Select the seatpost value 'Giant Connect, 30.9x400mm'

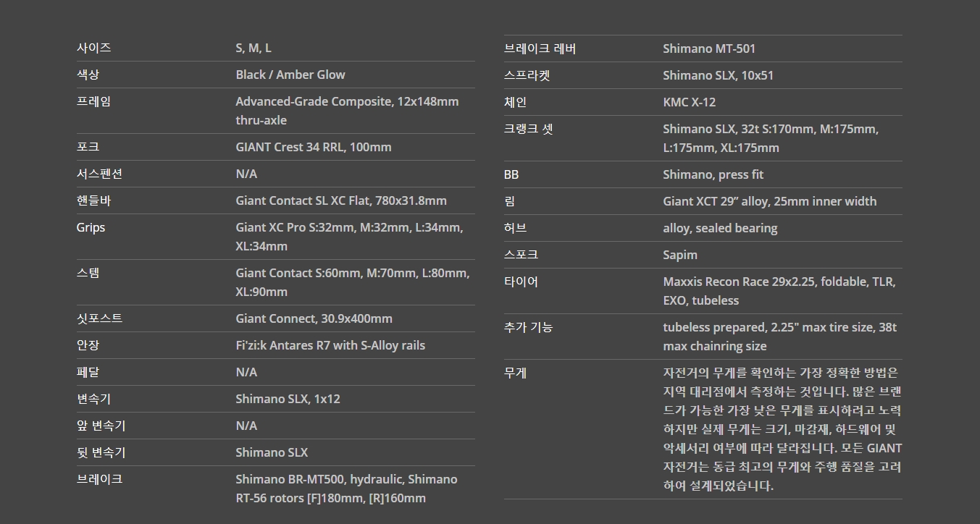tap(314, 318)
